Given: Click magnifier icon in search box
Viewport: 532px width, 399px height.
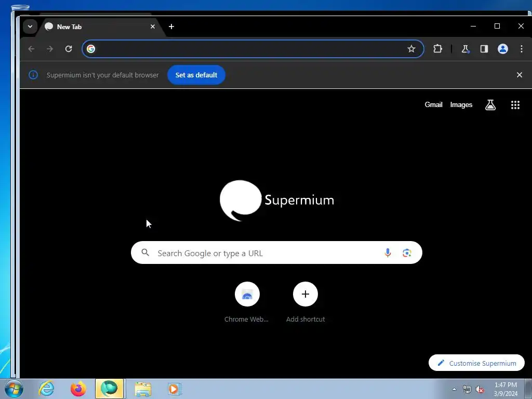Looking at the screenshot, I should coord(145,252).
